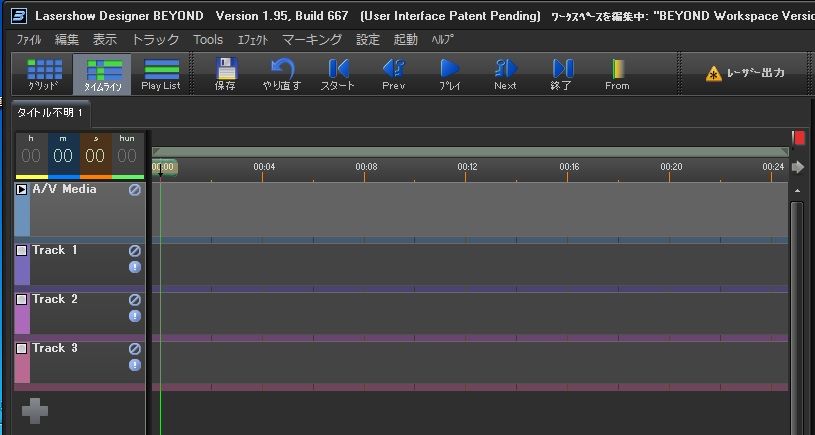
Task: Save the show with the floppy icon
Action: tap(226, 74)
